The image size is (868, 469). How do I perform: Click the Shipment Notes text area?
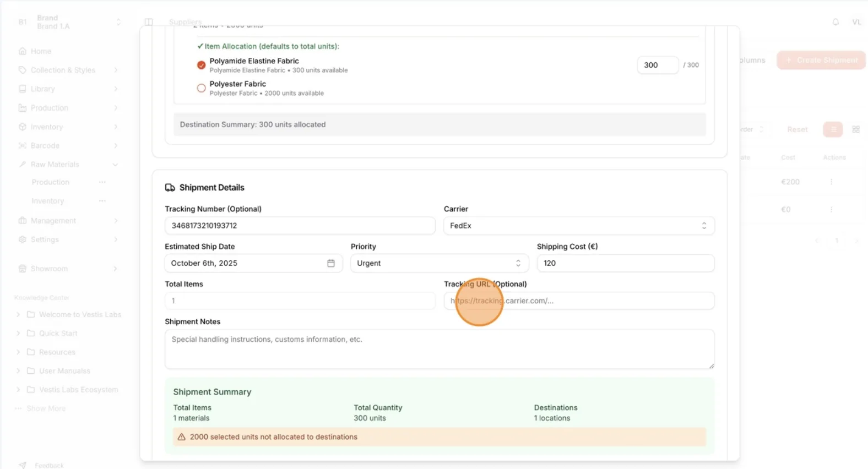click(440, 349)
